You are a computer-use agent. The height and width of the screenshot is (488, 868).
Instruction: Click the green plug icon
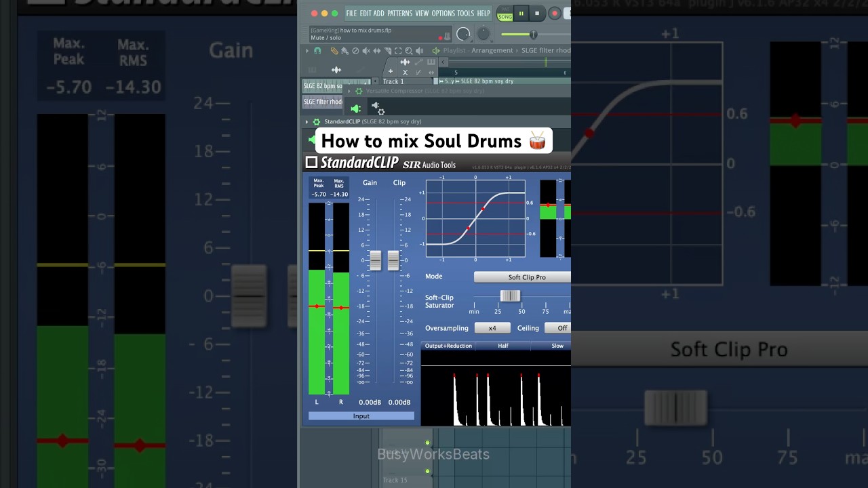point(355,108)
